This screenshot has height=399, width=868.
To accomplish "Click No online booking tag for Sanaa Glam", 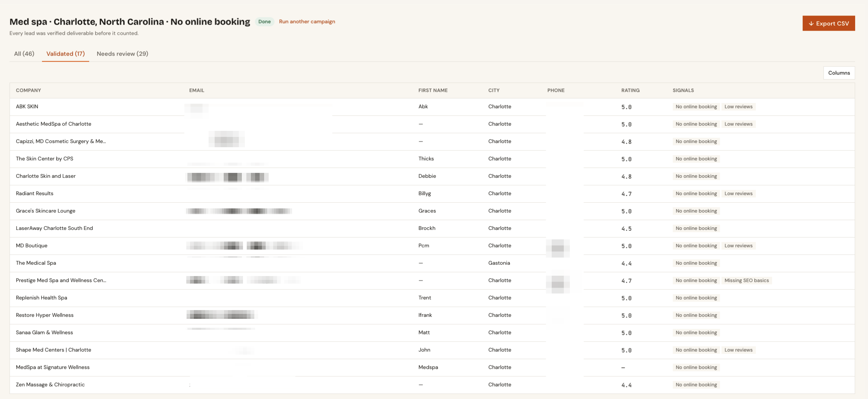I will pyautogui.click(x=696, y=333).
